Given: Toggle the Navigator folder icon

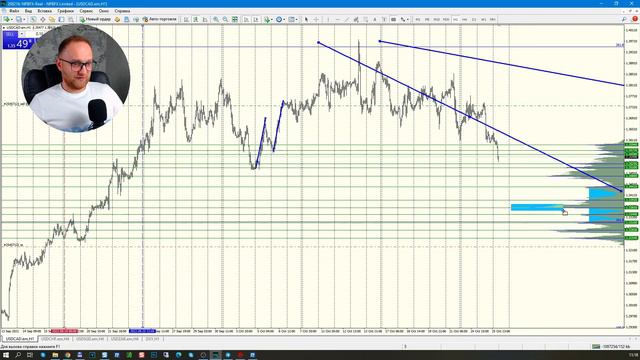Looking at the screenshot, I should click(52, 19).
